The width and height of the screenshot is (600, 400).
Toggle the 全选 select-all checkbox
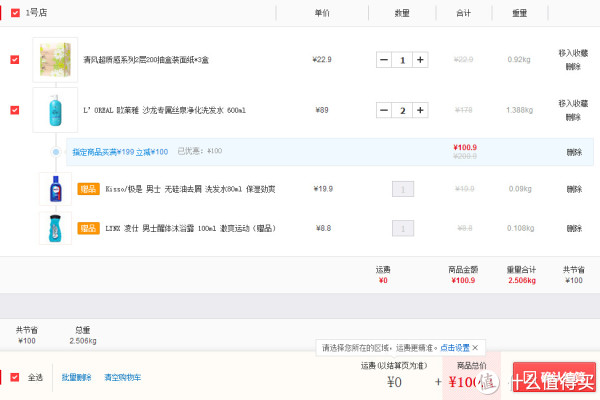click(15, 377)
